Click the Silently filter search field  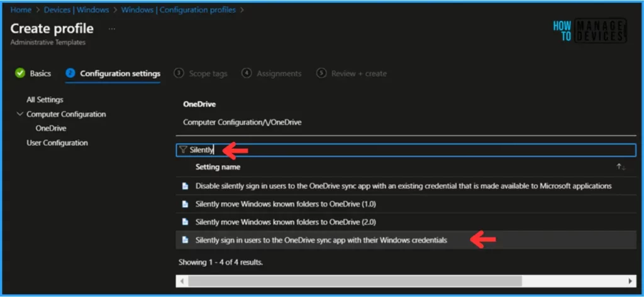(x=406, y=150)
